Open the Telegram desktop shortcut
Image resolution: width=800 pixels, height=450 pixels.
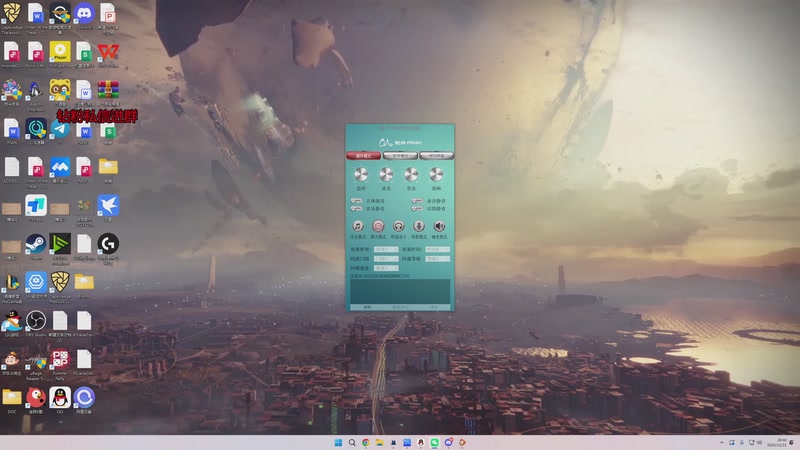60,131
